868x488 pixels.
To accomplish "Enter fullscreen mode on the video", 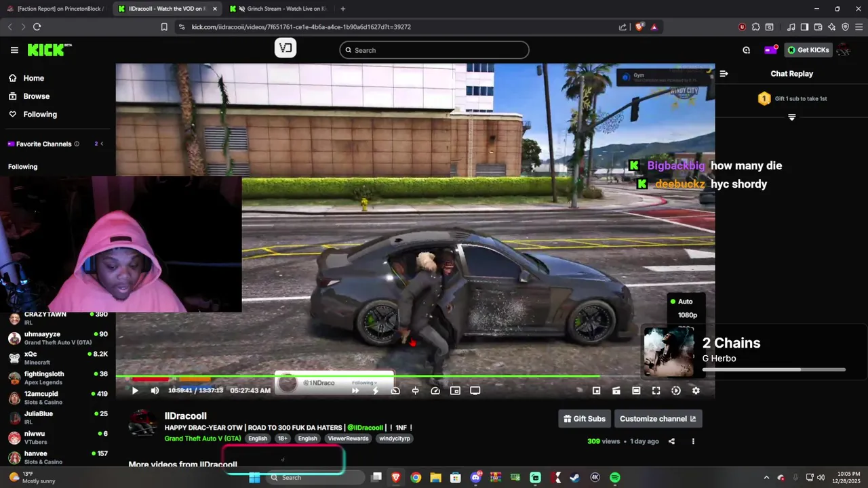I will click(656, 390).
